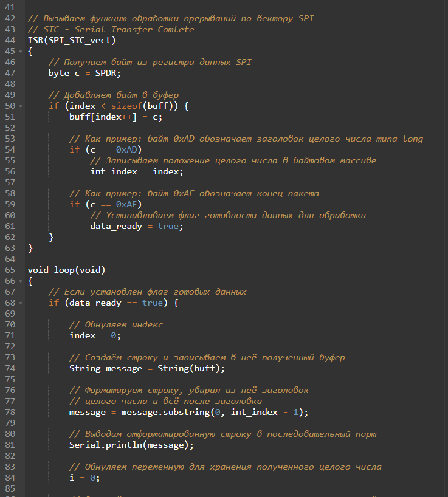Click the void loop(void) function header
The height and width of the screenshot is (497, 448).
(x=66, y=270)
